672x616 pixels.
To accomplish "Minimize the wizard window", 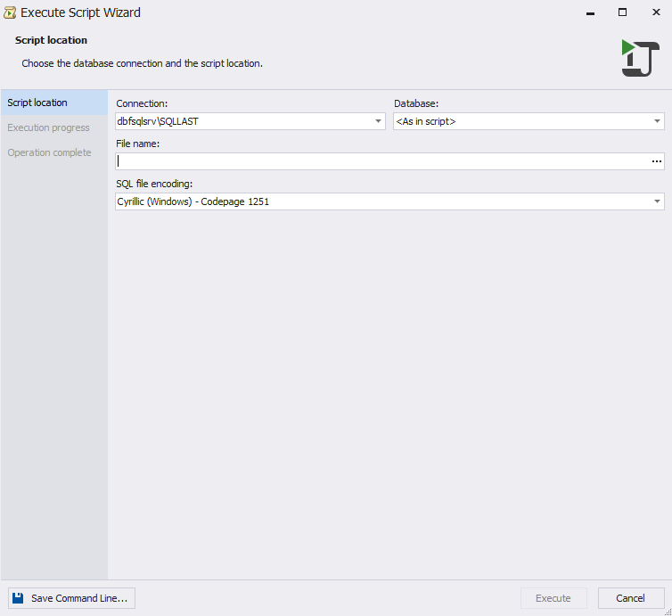I will 590,12.
